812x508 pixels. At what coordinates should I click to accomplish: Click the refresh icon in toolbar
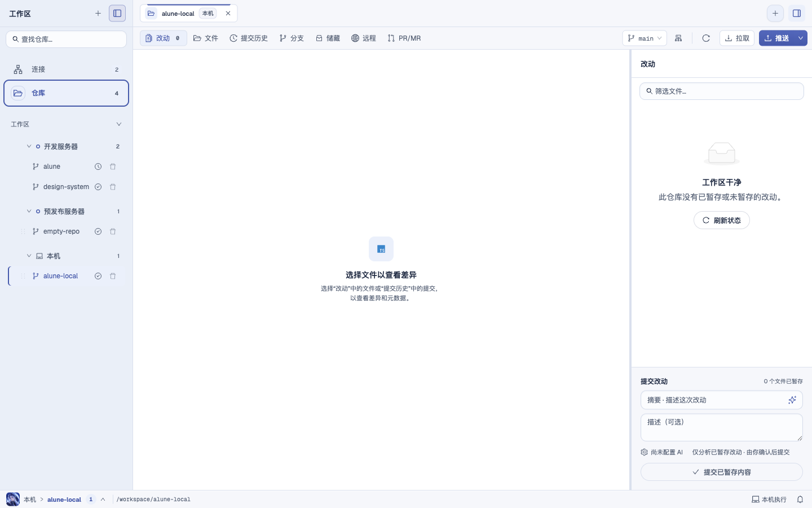[x=706, y=38]
